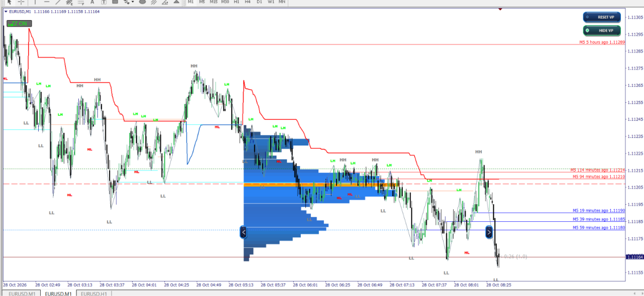Switch chart to M5 timeframe
This screenshot has width=644, height=296.
202,2
